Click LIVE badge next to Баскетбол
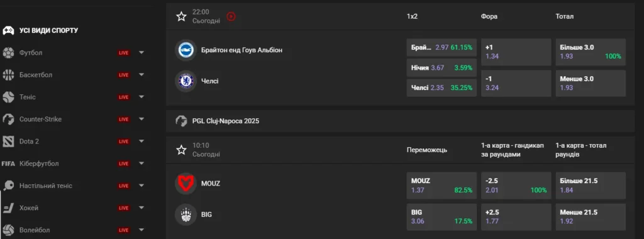 pos(124,75)
